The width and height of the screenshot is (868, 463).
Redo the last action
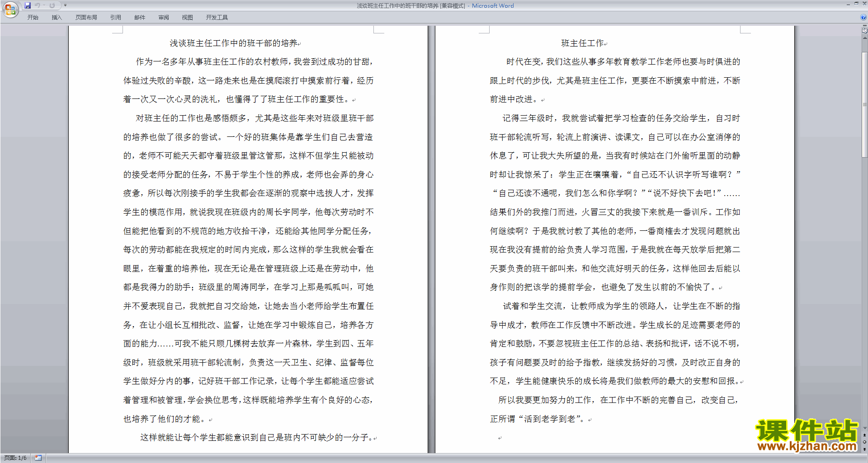(x=52, y=5)
